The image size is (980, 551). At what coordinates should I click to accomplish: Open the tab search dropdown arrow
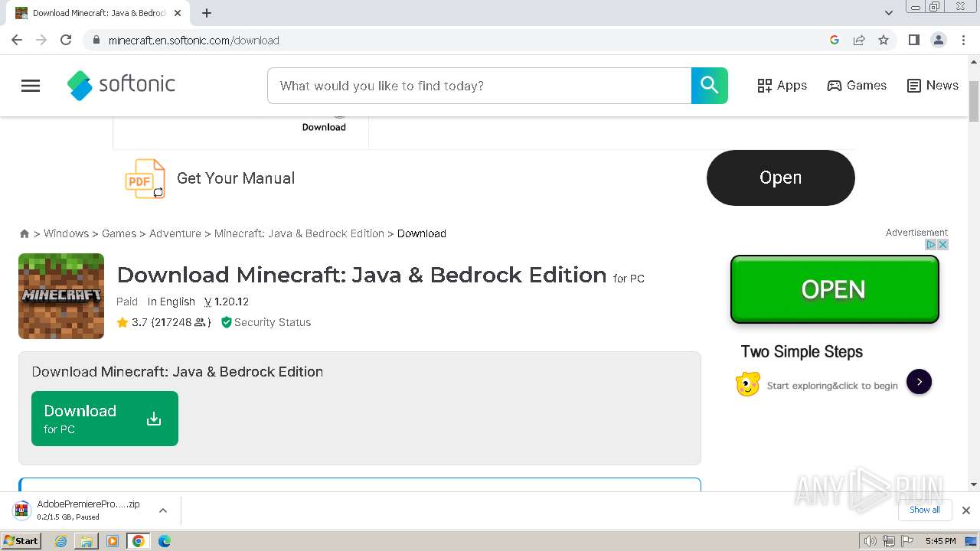(889, 13)
